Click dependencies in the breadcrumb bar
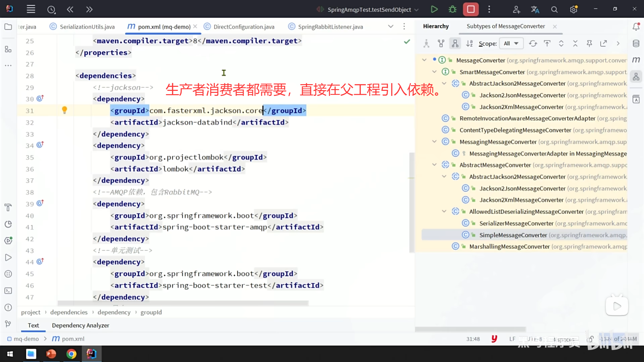644x362 pixels. (x=69, y=312)
